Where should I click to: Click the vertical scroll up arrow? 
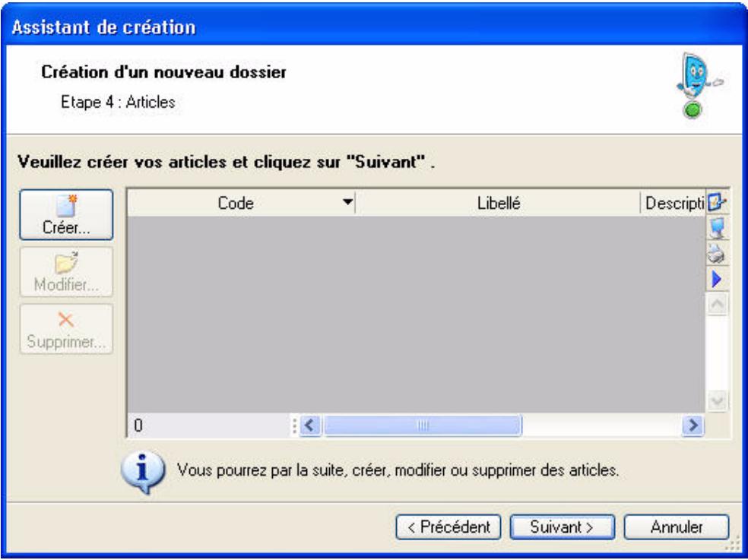pyautogui.click(x=718, y=305)
